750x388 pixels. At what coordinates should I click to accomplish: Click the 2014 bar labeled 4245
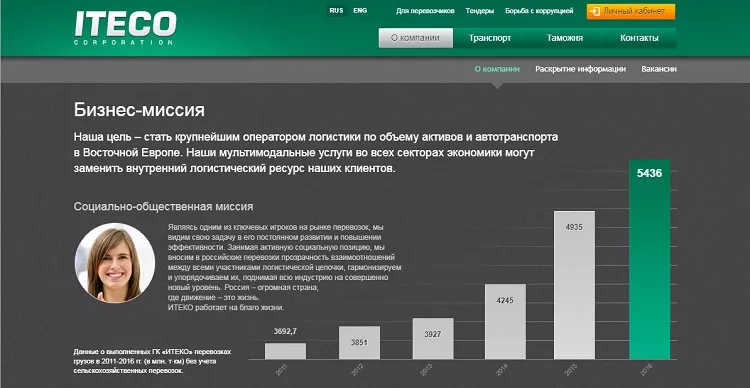click(x=505, y=321)
